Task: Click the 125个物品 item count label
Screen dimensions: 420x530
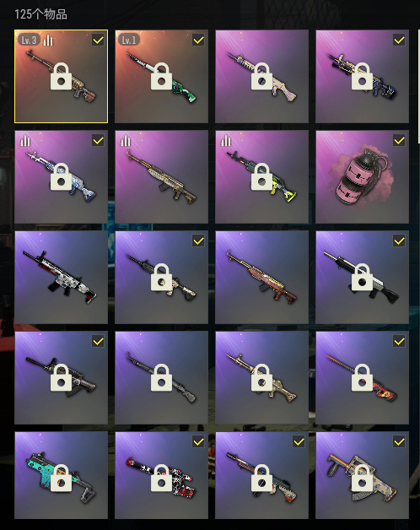Action: tap(40, 14)
